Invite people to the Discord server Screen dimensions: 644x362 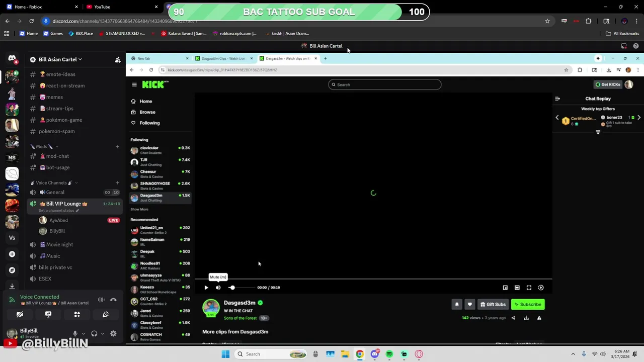click(x=118, y=59)
